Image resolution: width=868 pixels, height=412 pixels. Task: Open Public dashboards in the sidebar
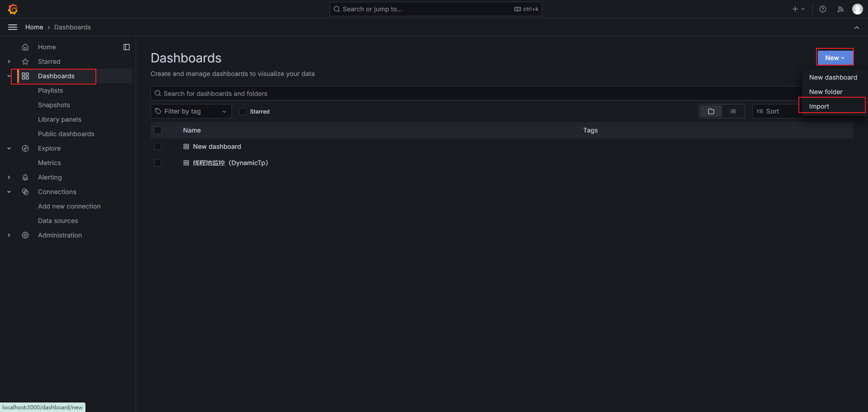click(66, 134)
